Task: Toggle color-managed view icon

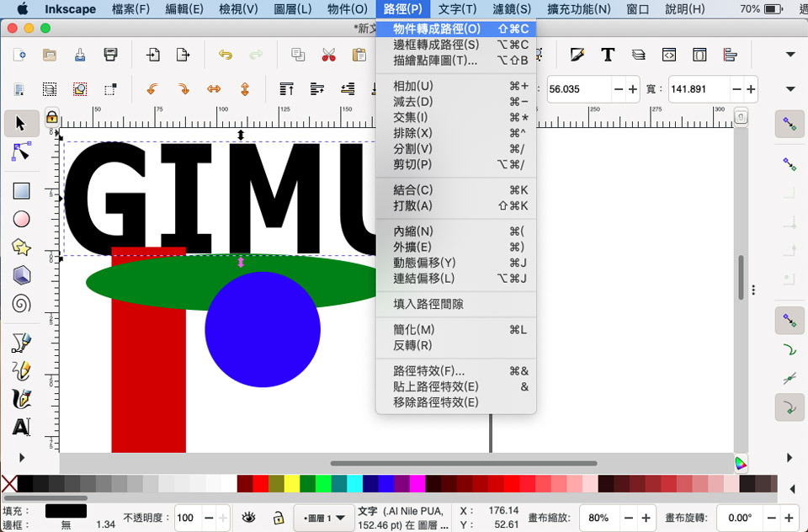Action: point(741,463)
